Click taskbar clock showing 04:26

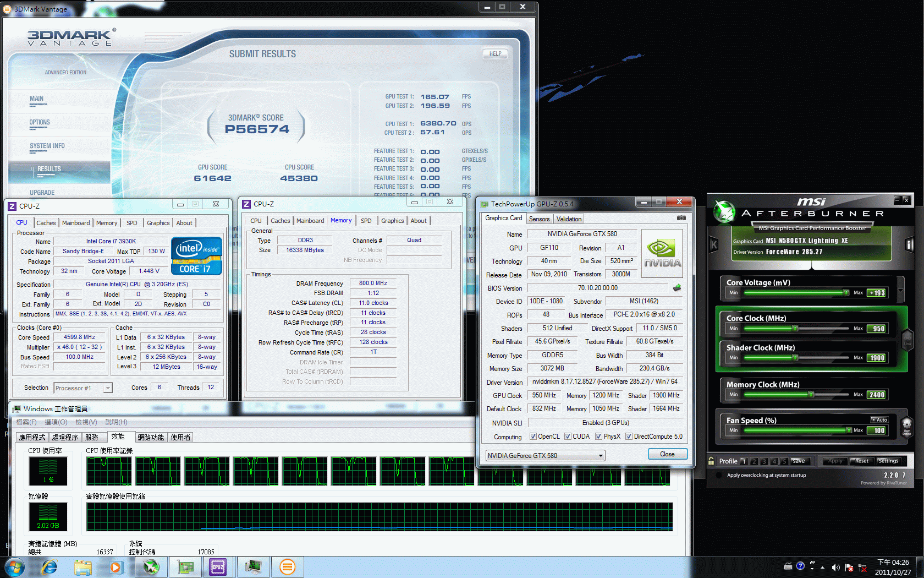(893, 567)
